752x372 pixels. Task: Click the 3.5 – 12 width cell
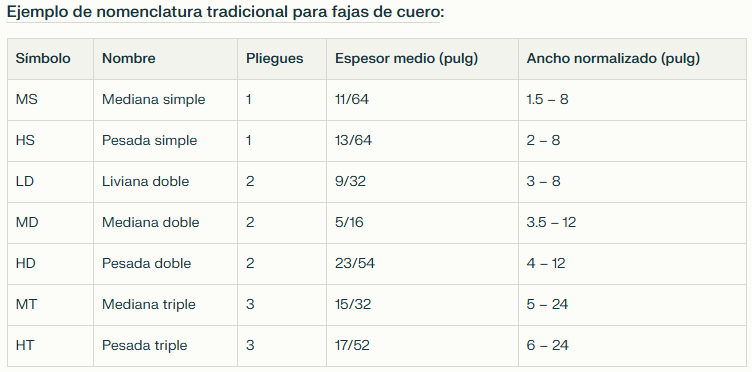632,223
